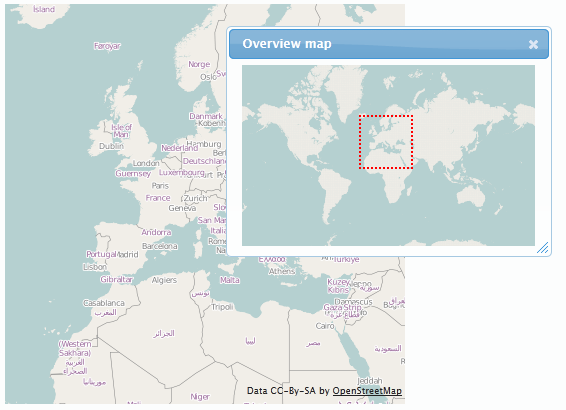The height and width of the screenshot is (410, 566).
Task: Click the Damascus label
Action: tap(353, 301)
